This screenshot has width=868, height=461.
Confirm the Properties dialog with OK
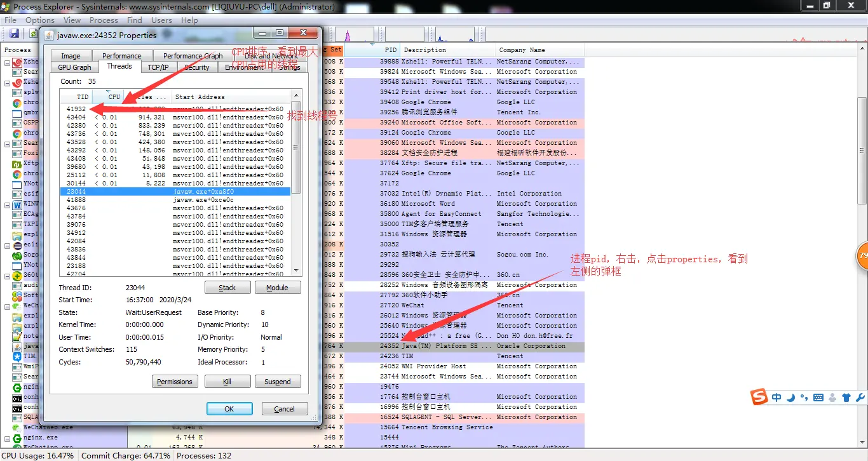229,409
